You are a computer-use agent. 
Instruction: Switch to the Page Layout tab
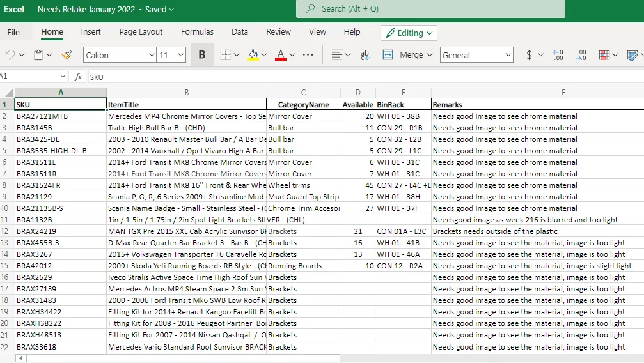click(141, 31)
